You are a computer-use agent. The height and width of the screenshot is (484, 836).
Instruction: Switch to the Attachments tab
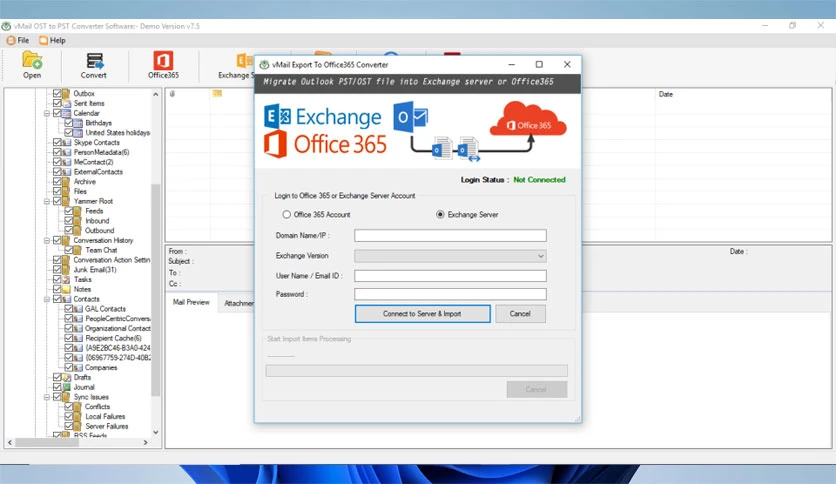coord(238,303)
